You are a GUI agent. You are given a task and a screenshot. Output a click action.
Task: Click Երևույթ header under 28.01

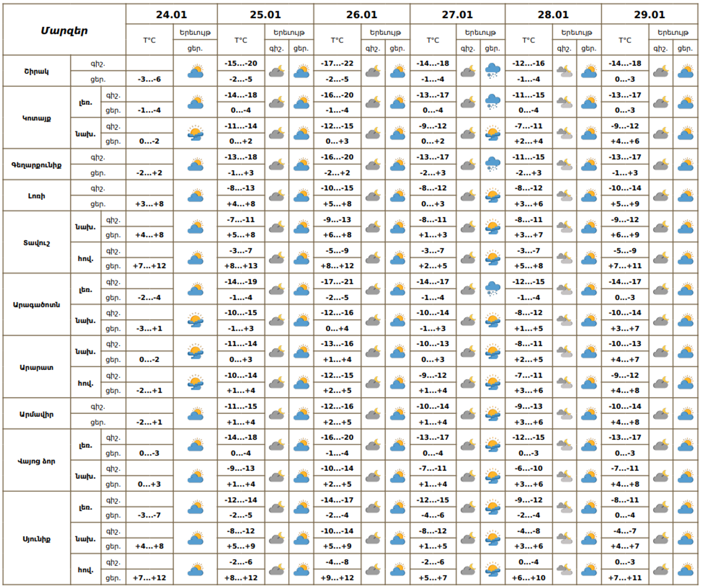click(577, 32)
